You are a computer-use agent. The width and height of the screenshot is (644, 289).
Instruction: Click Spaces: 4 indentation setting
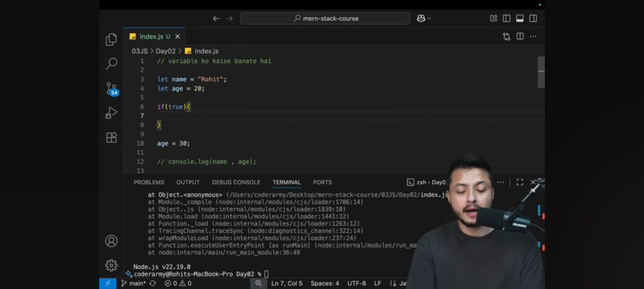325,283
